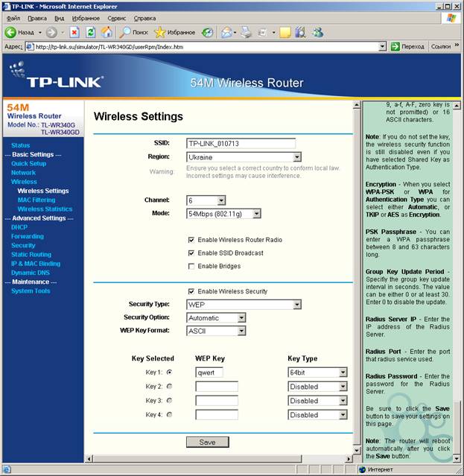Open the Избранное menu in menu bar
The height and width of the screenshot is (476, 464).
86,18
